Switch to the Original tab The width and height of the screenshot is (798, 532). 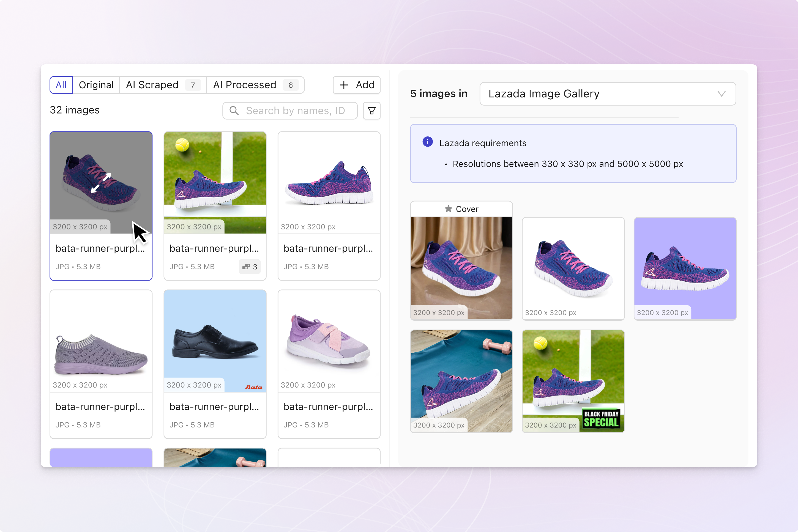(96, 85)
